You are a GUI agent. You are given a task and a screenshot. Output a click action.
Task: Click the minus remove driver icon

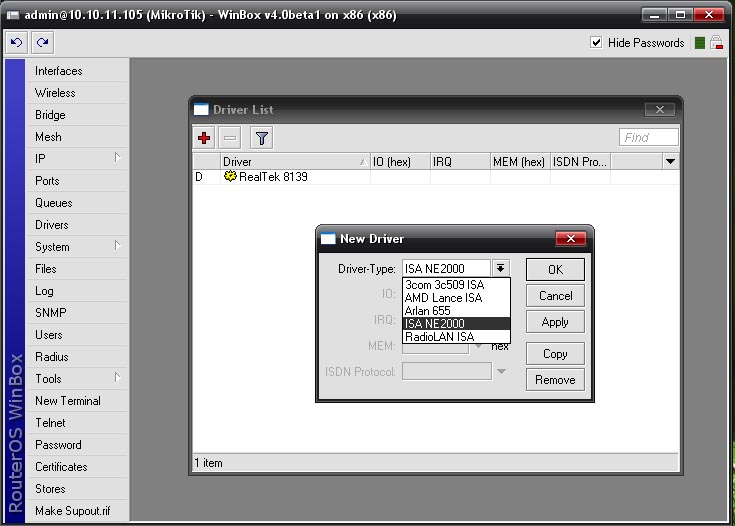(230, 138)
